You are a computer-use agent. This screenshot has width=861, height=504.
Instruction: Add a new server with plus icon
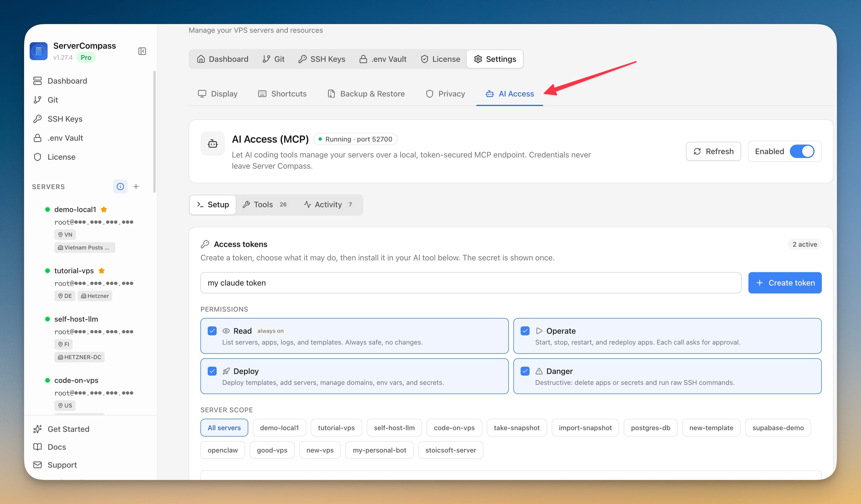[x=136, y=187]
